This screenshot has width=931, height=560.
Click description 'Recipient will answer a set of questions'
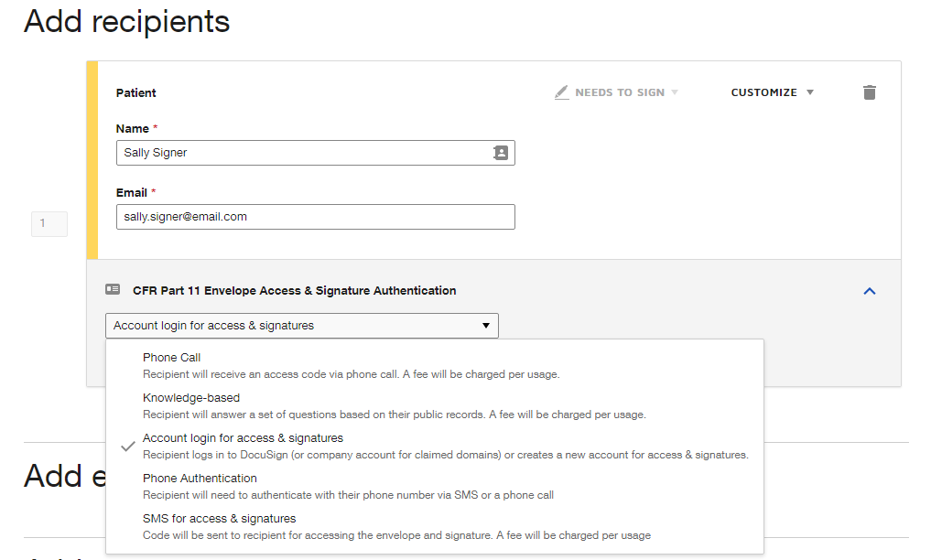click(395, 415)
